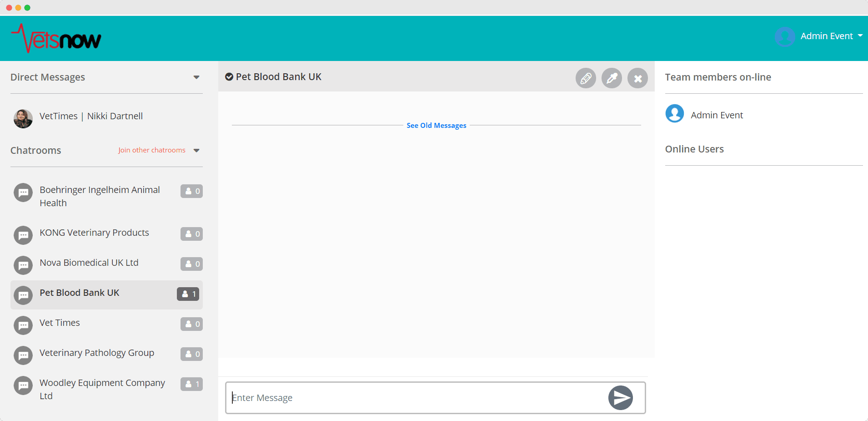Click Nova Biomedical chat bubble icon

coord(23,265)
